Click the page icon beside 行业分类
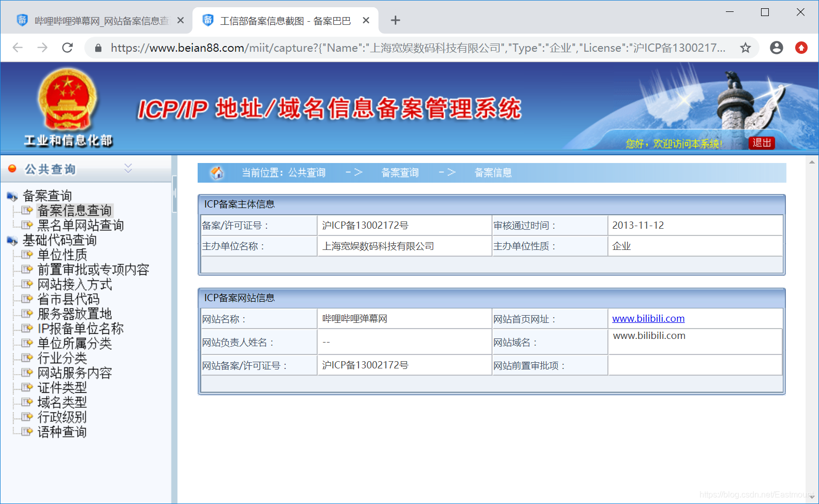Screen dimensions: 819x504 (27, 358)
